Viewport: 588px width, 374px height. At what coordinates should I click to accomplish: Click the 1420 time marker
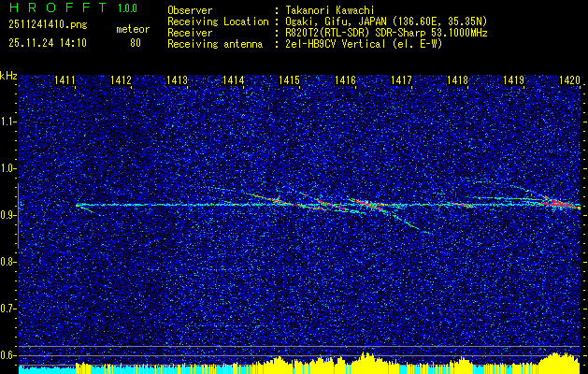(x=569, y=79)
